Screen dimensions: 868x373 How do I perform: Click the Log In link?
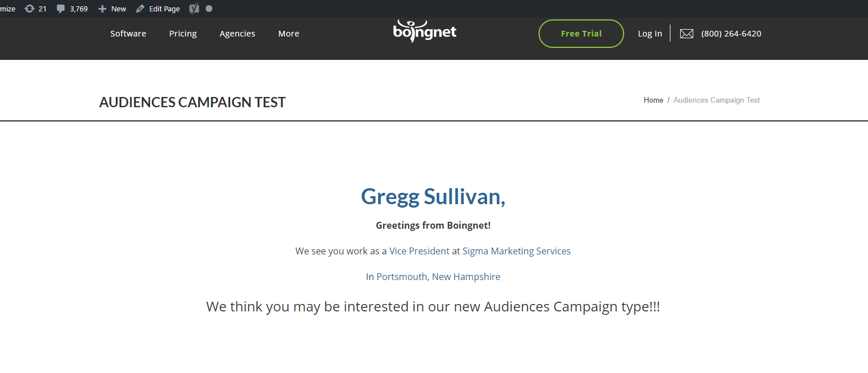pyautogui.click(x=650, y=34)
